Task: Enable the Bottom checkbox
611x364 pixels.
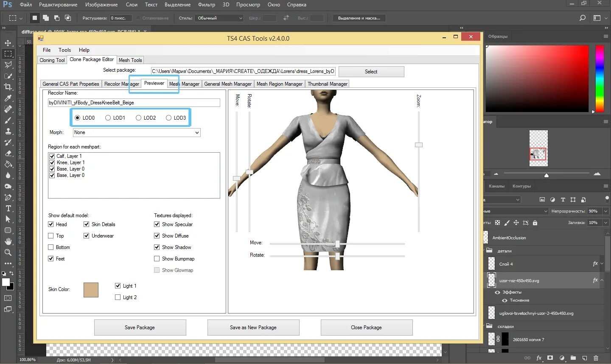Action: (51, 247)
